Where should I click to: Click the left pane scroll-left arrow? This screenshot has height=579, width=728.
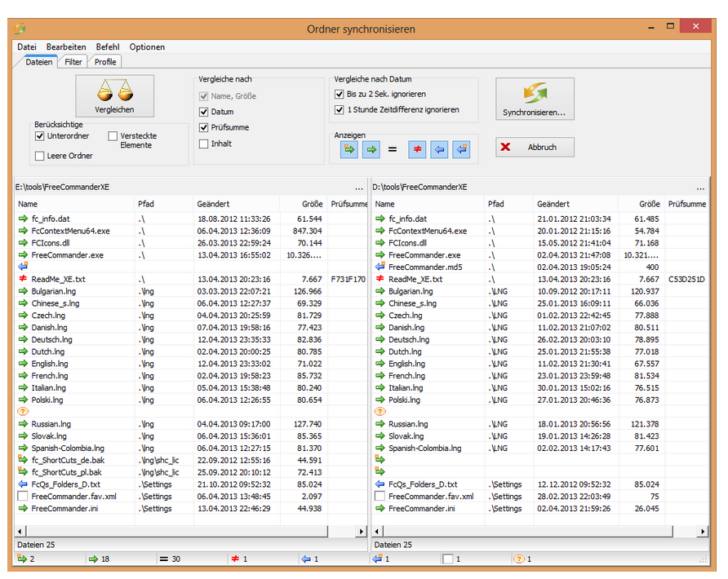(20, 531)
